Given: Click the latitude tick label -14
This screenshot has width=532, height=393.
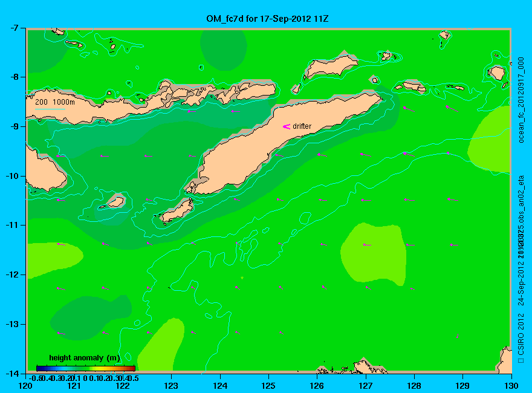Looking at the screenshot, I should (x=12, y=374).
